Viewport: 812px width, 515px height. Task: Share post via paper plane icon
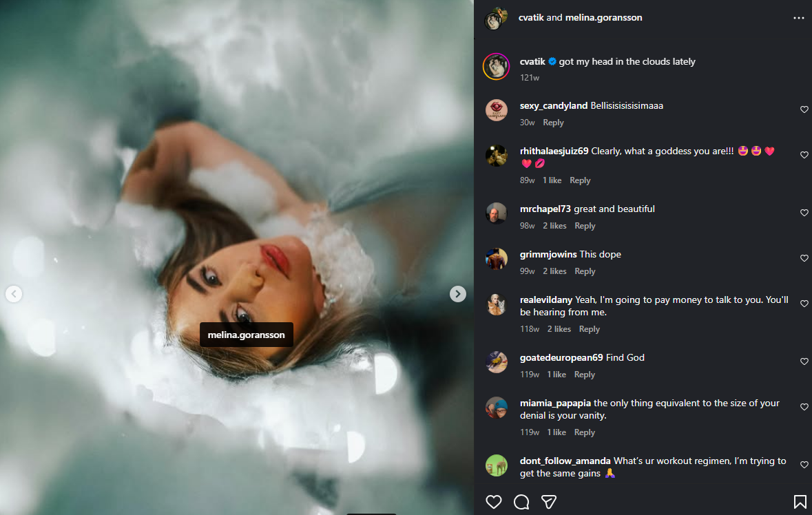(549, 501)
